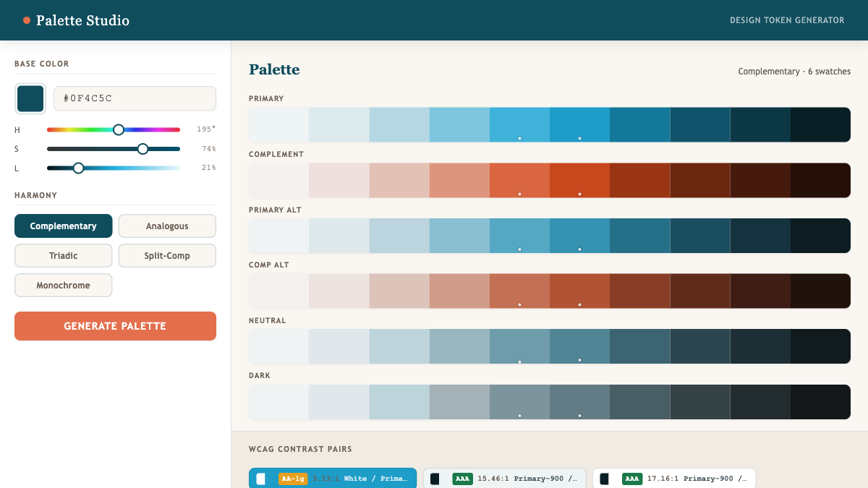Click the first swatch in the Neutral row

pos(278,347)
